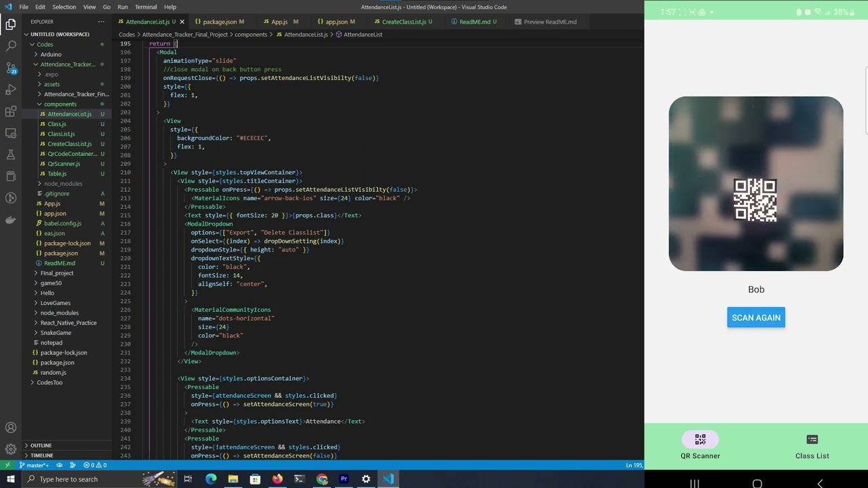Click the errors and warnings counter
Image resolution: width=868 pixels, height=488 pixels.
(95, 465)
